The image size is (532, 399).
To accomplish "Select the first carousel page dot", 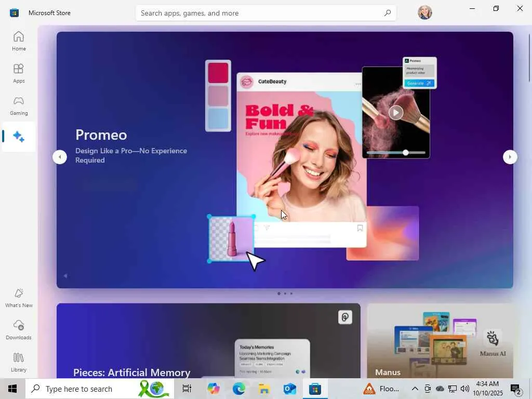I will pyautogui.click(x=279, y=294).
